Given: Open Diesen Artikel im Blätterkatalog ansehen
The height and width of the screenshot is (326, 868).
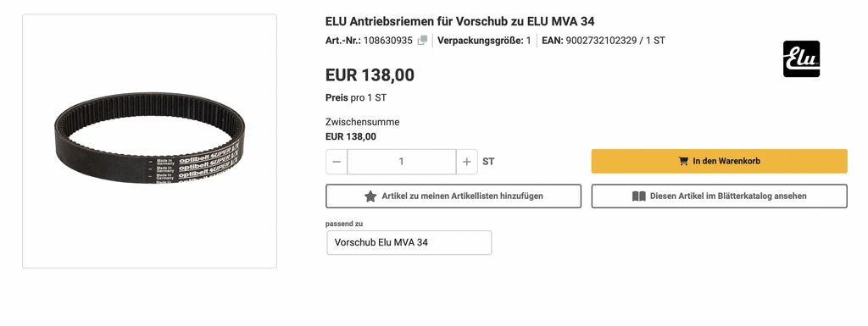Looking at the screenshot, I should pyautogui.click(x=719, y=196).
